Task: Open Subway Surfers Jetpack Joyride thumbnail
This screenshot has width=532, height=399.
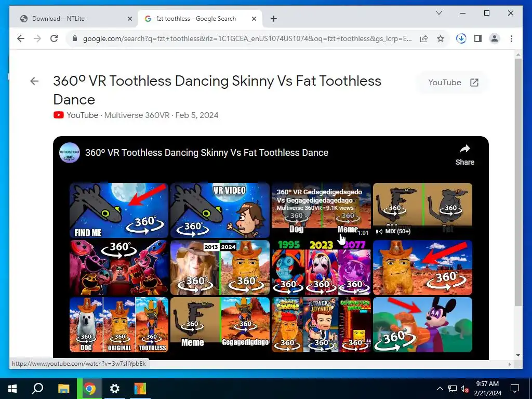Action: (321, 325)
